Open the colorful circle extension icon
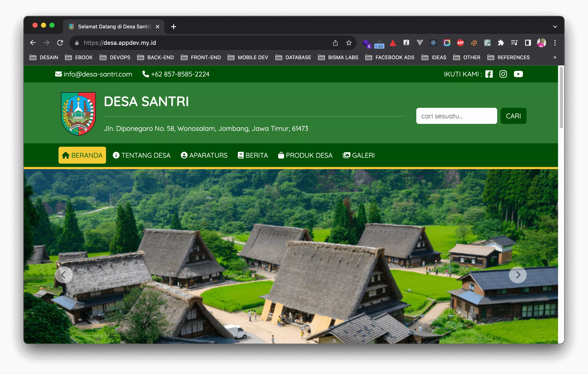This screenshot has height=375, width=588. [x=447, y=43]
